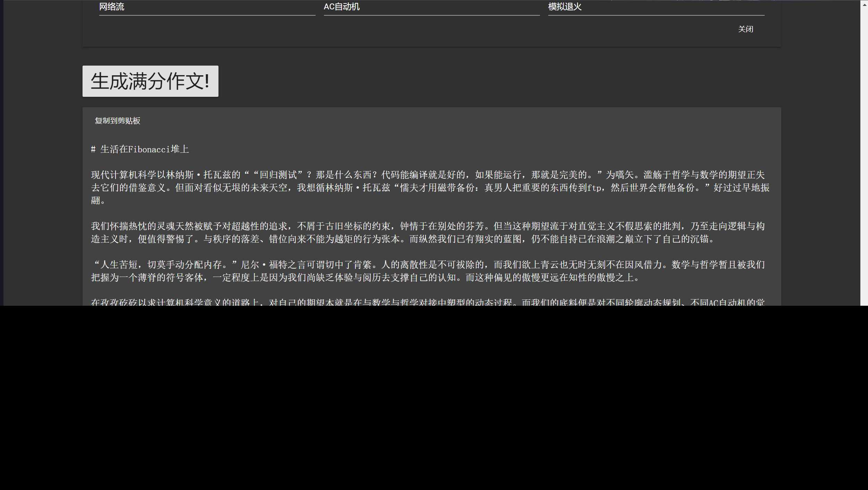Click the 生成满分作文! button
The image size is (868, 490).
click(x=150, y=81)
